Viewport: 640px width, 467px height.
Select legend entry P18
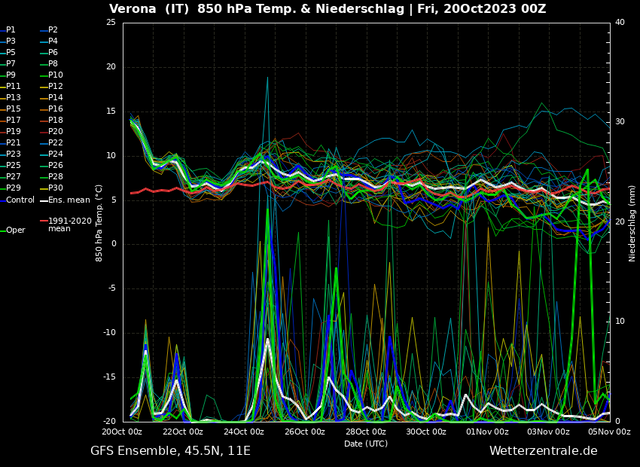51,120
